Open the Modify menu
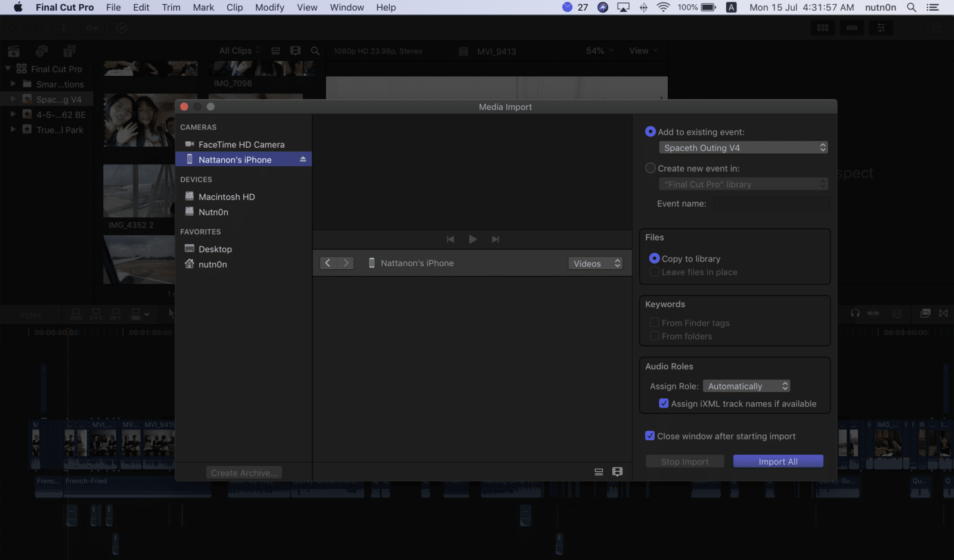Viewport: 954px width, 560px height. tap(270, 8)
